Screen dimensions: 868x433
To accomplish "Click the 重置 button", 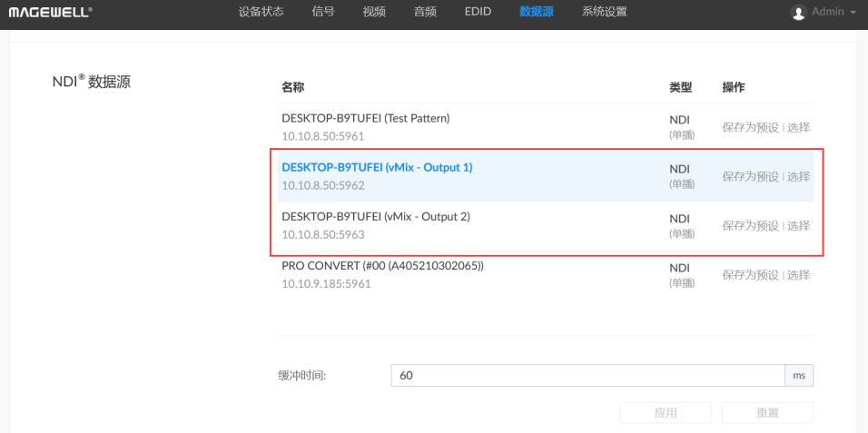I will click(767, 413).
